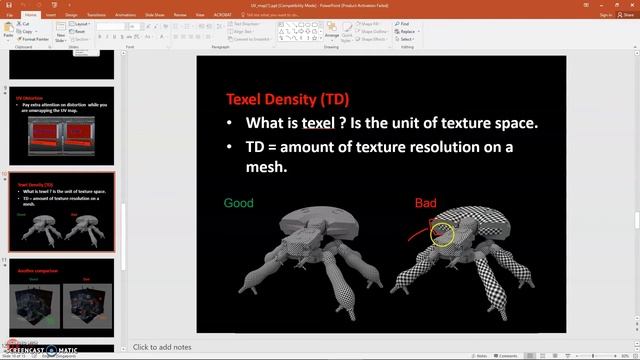This screenshot has height=360, width=640.
Task: Click 'Click to add notes' area
Action: 162,347
